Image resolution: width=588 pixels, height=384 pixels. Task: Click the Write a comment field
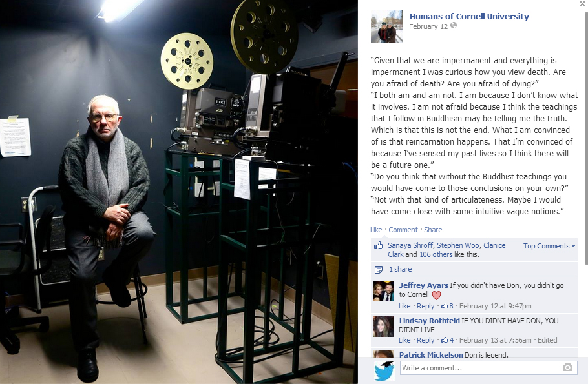[x=488, y=368]
